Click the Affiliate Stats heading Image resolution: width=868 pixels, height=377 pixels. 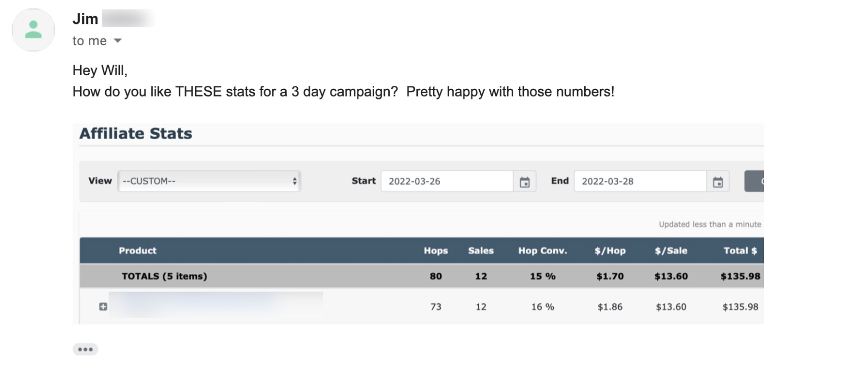(136, 134)
